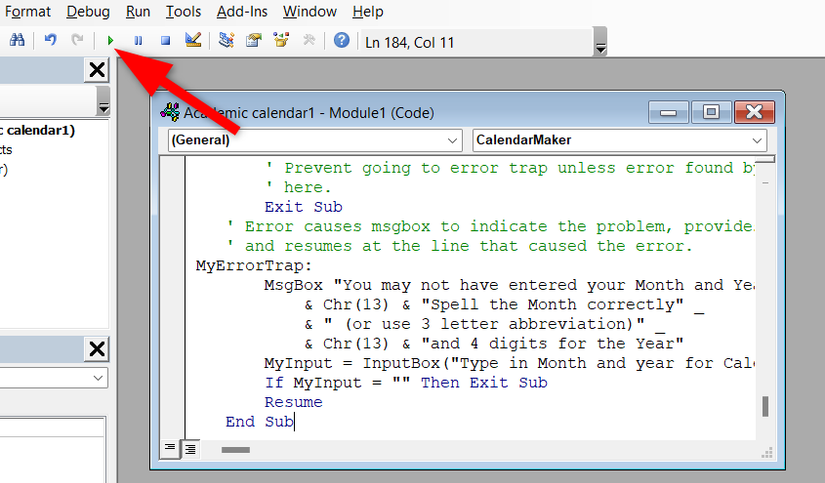
Task: Click the 'Ln 184, Col 11' position box
Action: pos(476,42)
